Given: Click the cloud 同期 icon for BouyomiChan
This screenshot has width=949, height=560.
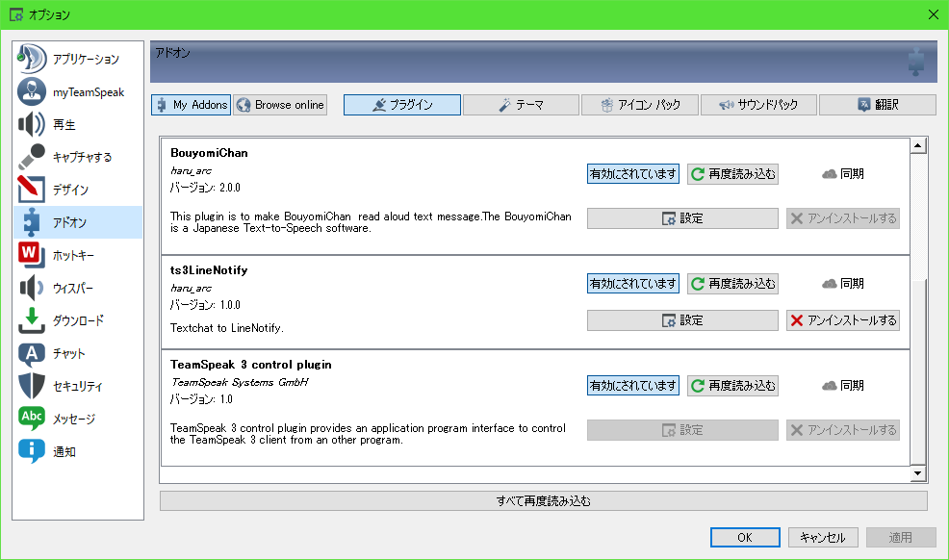Looking at the screenshot, I should point(829,174).
